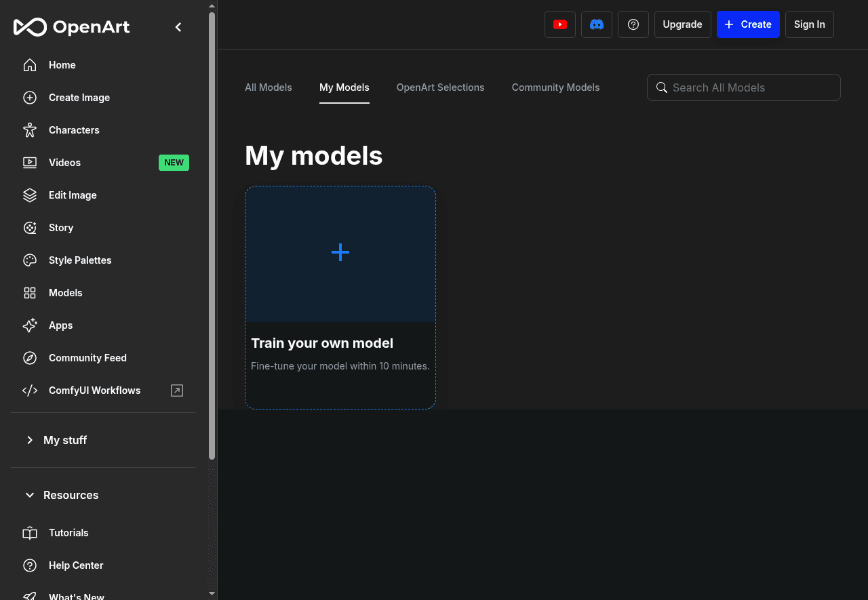Open ComfyUI Workflows external link
Image resolution: width=868 pixels, height=600 pixels.
(x=176, y=391)
